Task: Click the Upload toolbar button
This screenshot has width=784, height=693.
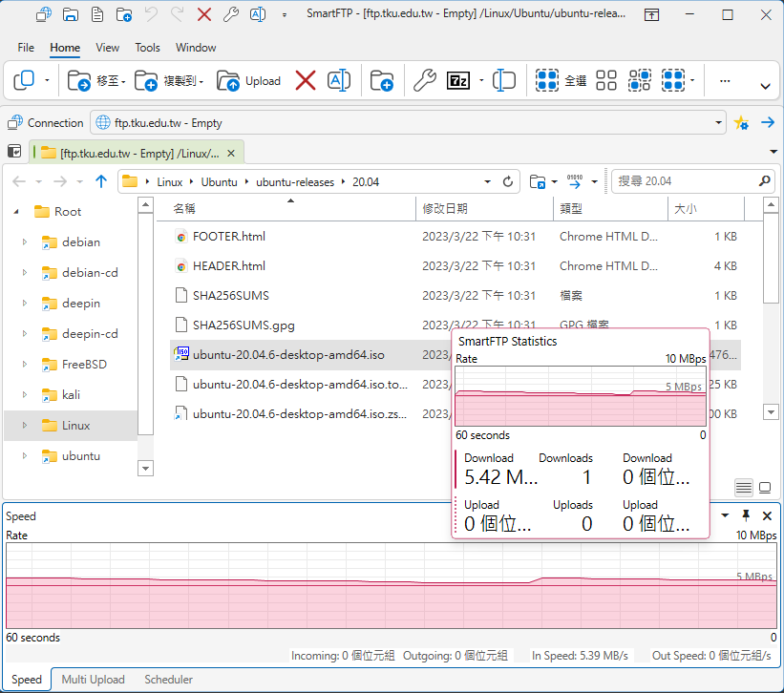Action: coord(248,81)
